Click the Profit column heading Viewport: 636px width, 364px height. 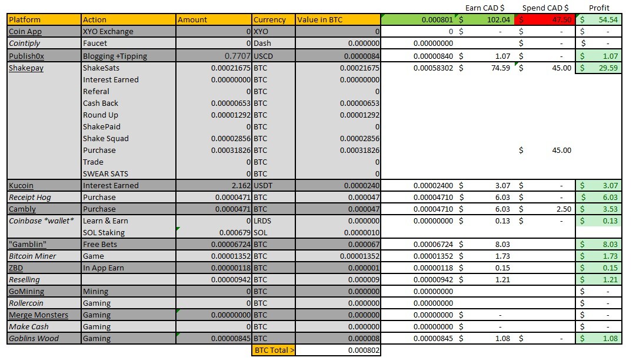pos(599,8)
